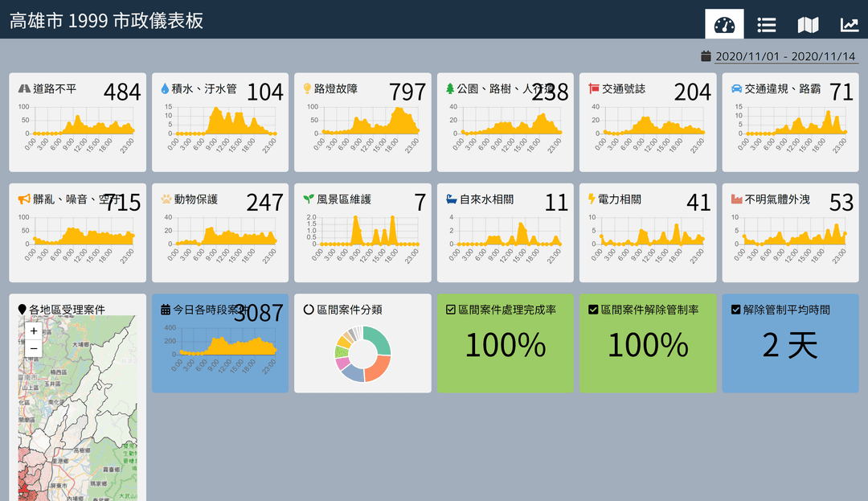
Task: Click the 高雄市 1999 市政儀表板 title
Action: point(106,21)
